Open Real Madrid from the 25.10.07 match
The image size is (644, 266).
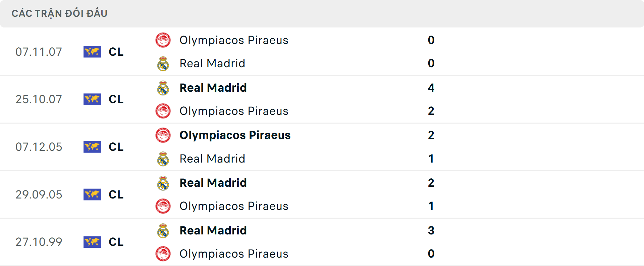[213, 88]
